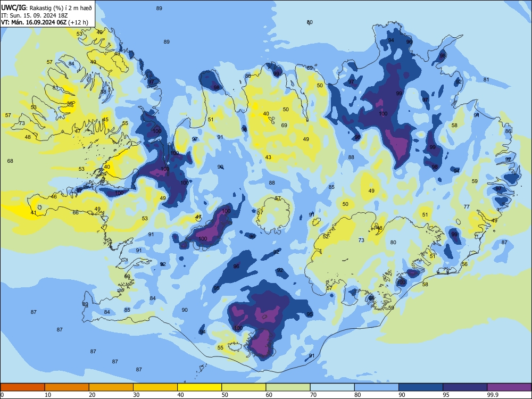Click the '69' humidity value in the north

click(x=284, y=125)
